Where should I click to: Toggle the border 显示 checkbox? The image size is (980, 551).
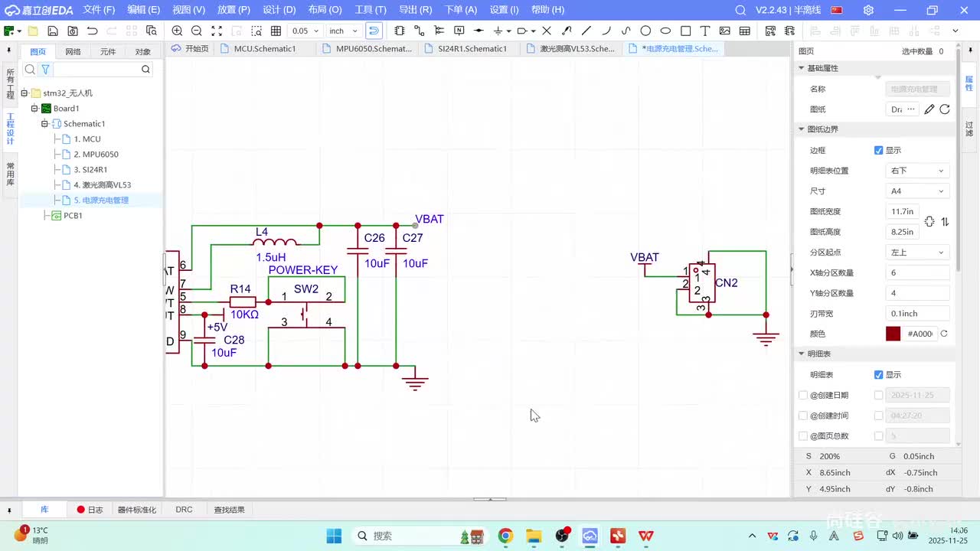pos(878,150)
